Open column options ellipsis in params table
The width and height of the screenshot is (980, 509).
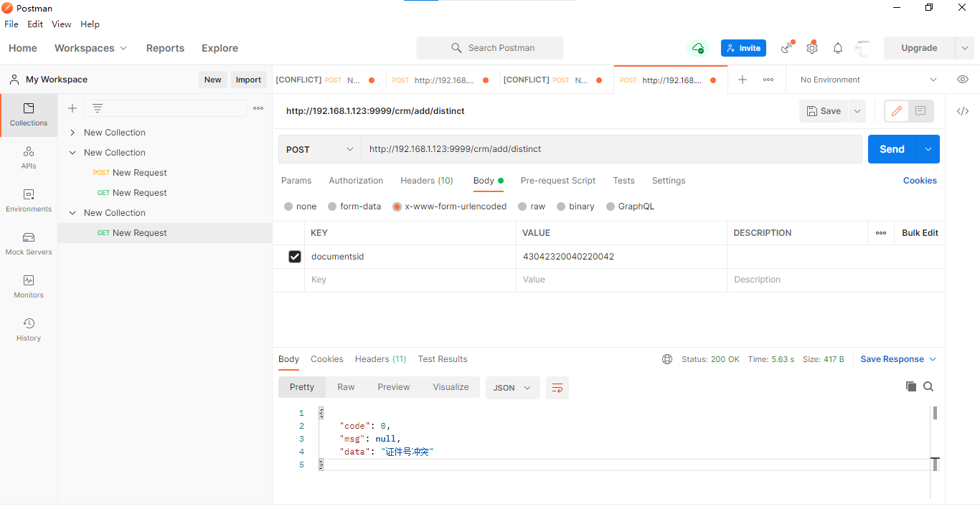(881, 233)
